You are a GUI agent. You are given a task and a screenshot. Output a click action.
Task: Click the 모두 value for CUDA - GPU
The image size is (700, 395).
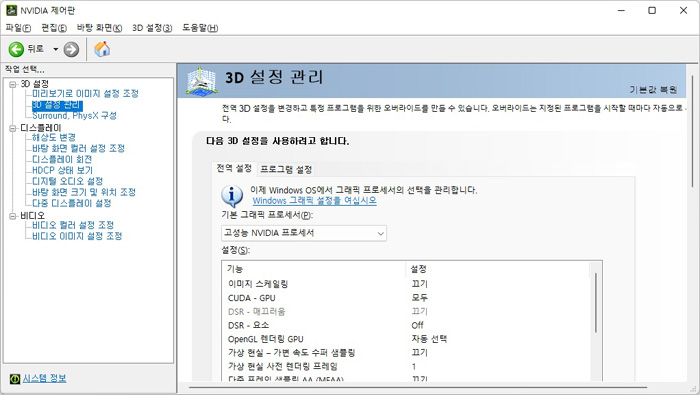420,298
